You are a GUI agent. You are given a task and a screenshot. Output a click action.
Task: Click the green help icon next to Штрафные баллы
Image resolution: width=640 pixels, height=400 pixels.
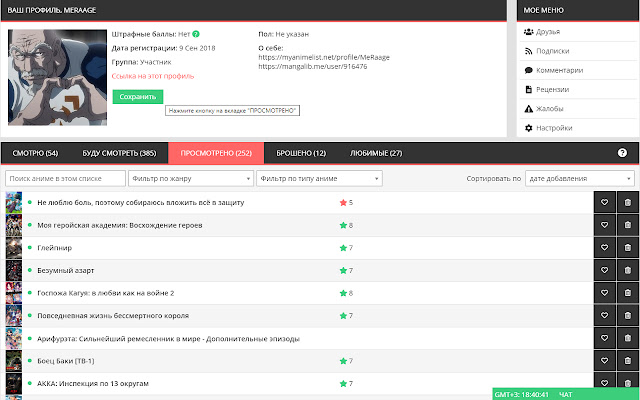coord(196,34)
